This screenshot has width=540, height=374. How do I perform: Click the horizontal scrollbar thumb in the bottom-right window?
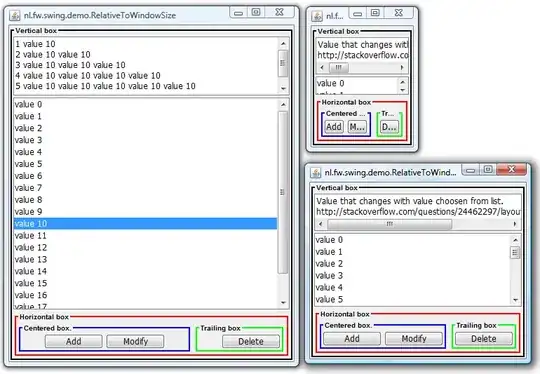[389, 224]
